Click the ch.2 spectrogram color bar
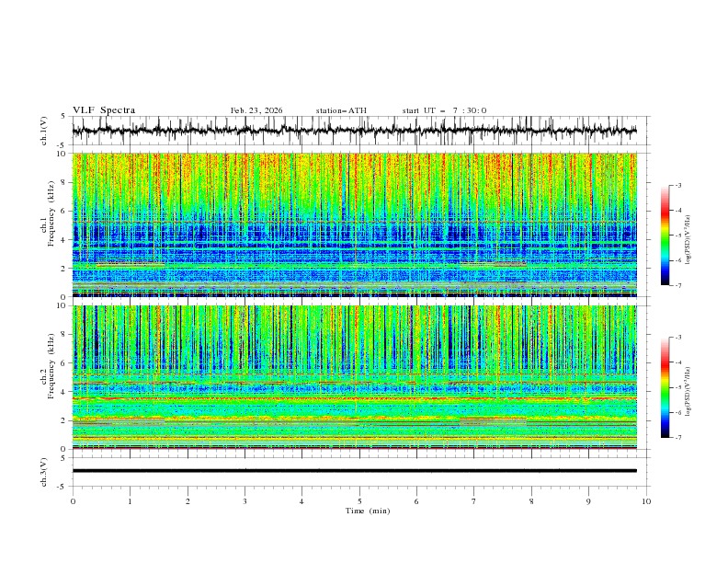Screen dimensions: 728x563 665,387
